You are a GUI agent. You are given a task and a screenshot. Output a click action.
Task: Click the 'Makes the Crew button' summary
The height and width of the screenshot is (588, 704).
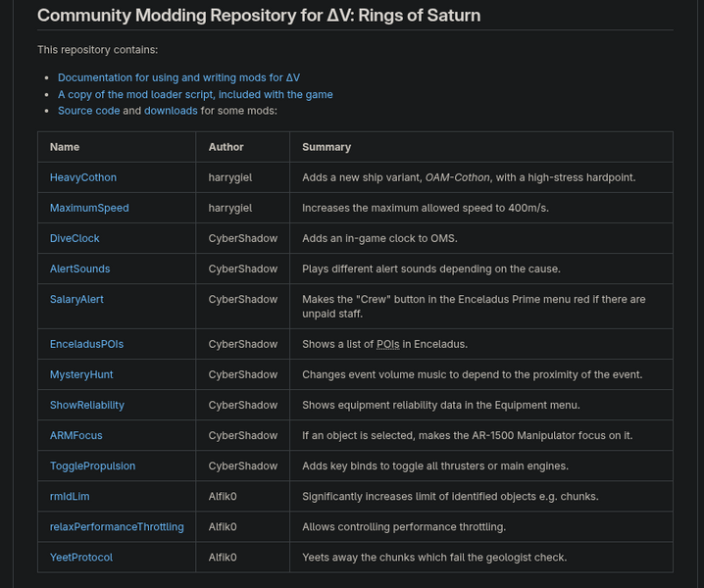(474, 307)
